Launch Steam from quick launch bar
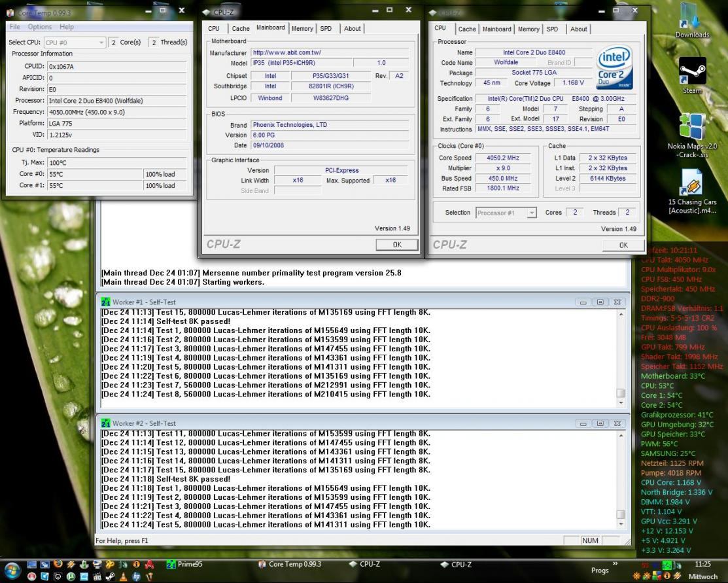Viewport: 728px width, 583px height. coord(110,576)
